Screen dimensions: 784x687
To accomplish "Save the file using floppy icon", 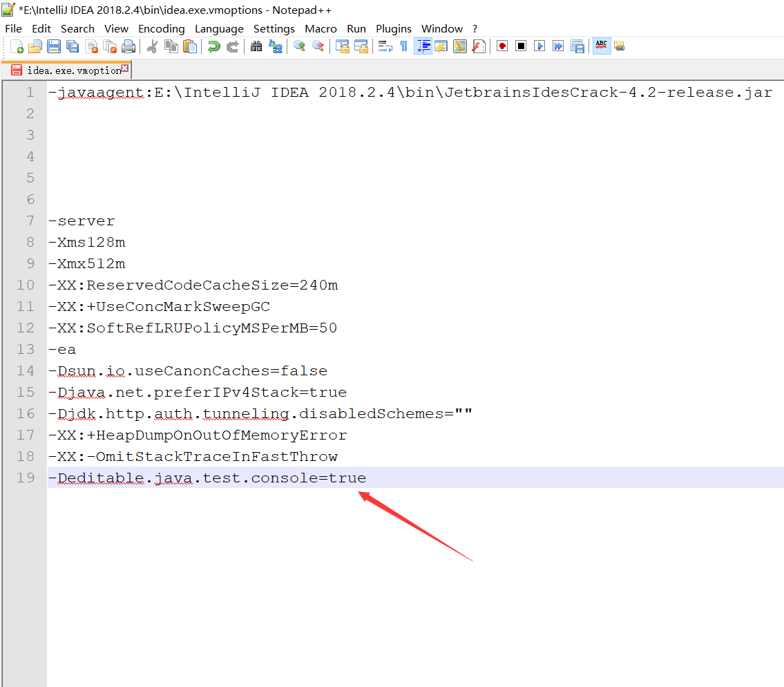I will tap(53, 46).
